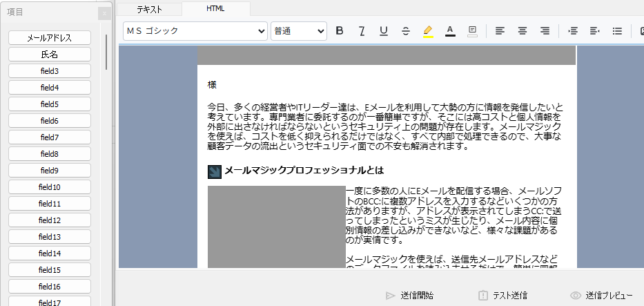Open the 普通 text style dropdown
The width and height of the screenshot is (644, 306).
299,31
